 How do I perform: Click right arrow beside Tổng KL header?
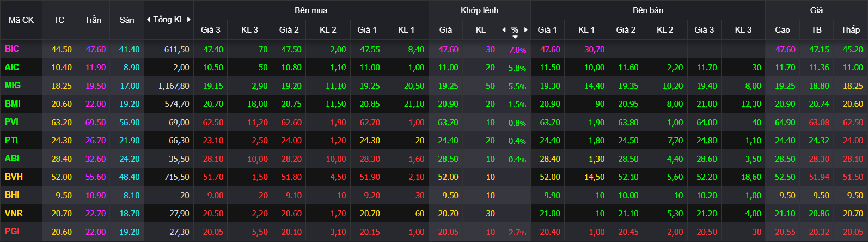point(189,20)
